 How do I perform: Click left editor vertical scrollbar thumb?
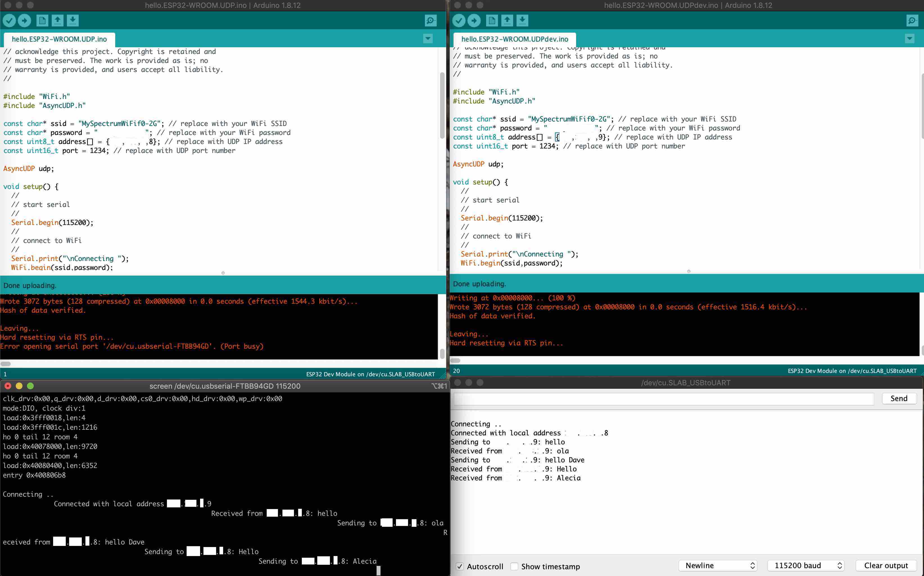[x=442, y=105]
